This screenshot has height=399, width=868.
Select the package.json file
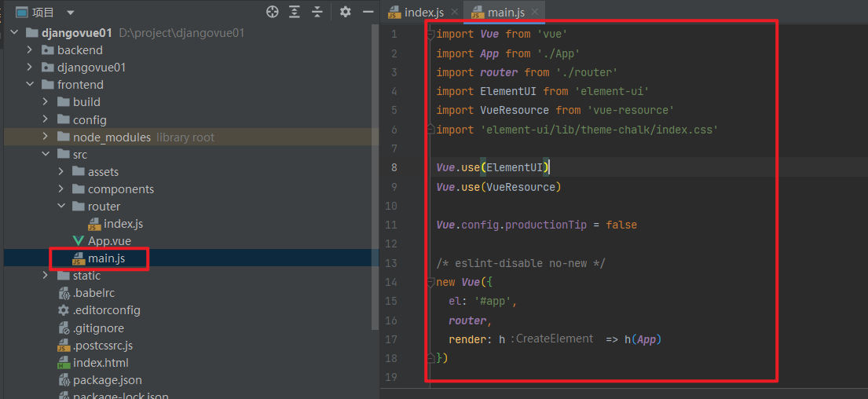tap(108, 380)
